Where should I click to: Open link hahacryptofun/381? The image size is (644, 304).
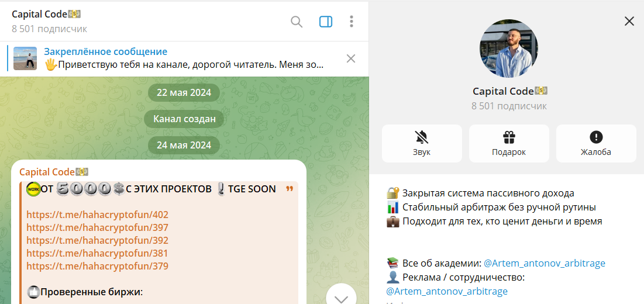click(x=97, y=253)
